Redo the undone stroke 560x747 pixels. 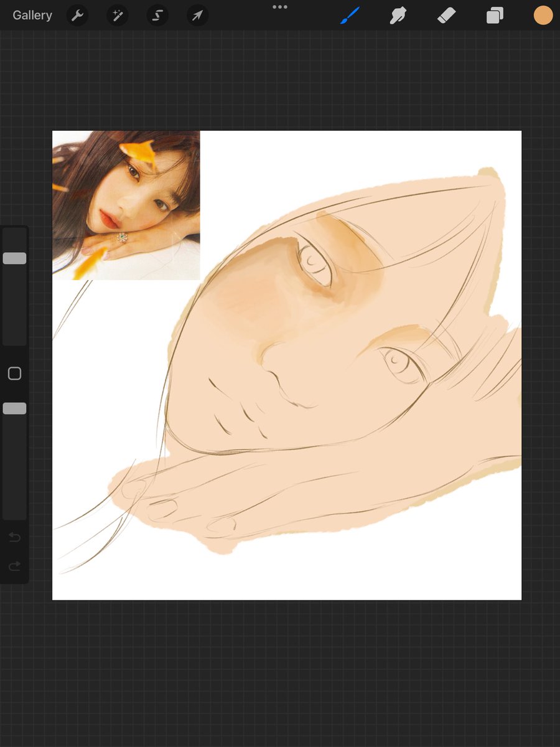[x=14, y=566]
